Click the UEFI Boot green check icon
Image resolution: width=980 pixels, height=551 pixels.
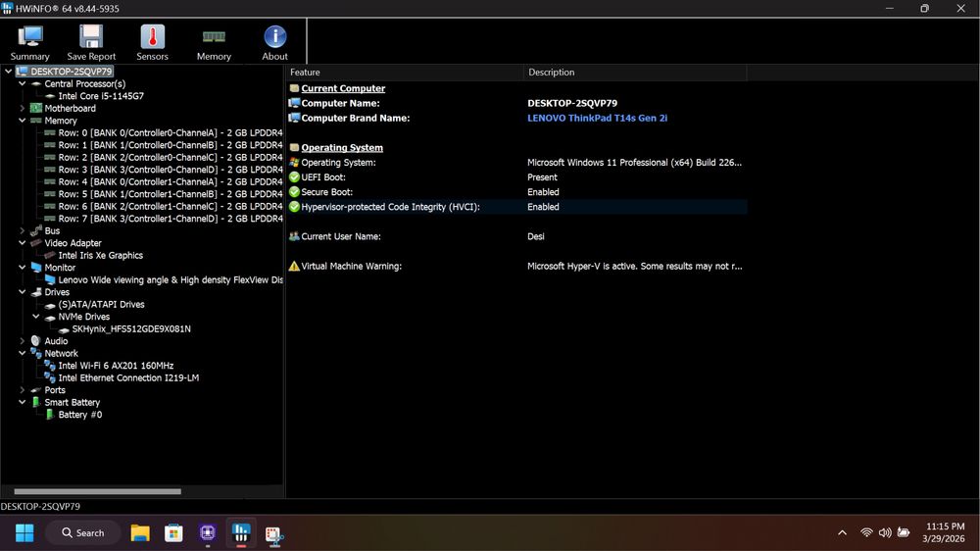tap(294, 177)
